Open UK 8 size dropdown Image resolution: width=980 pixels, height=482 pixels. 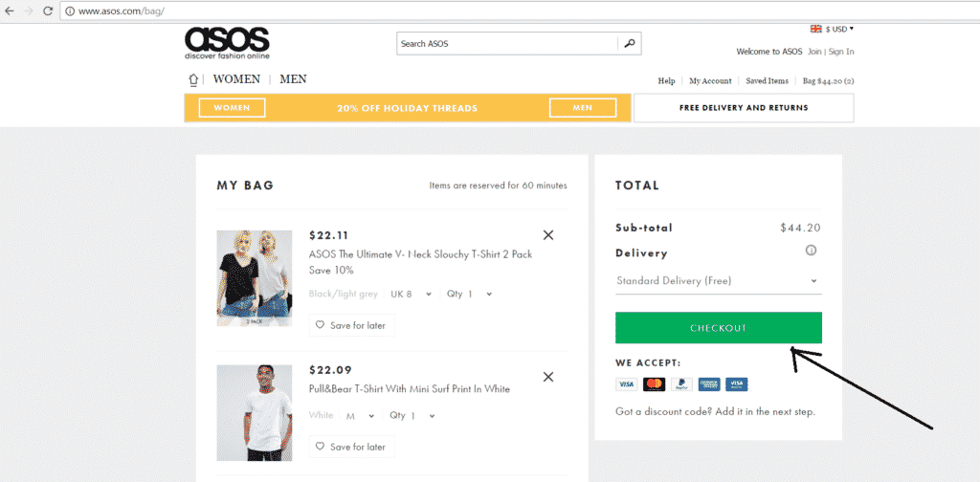(x=412, y=294)
